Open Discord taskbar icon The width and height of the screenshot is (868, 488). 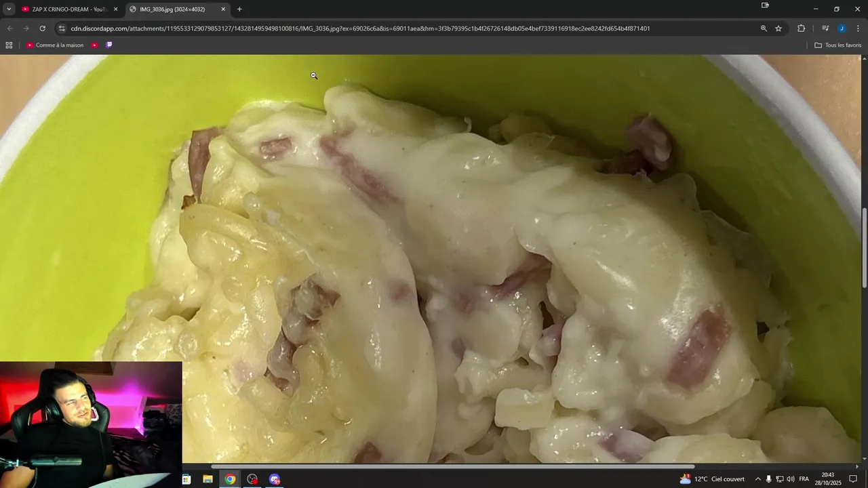tap(275, 479)
